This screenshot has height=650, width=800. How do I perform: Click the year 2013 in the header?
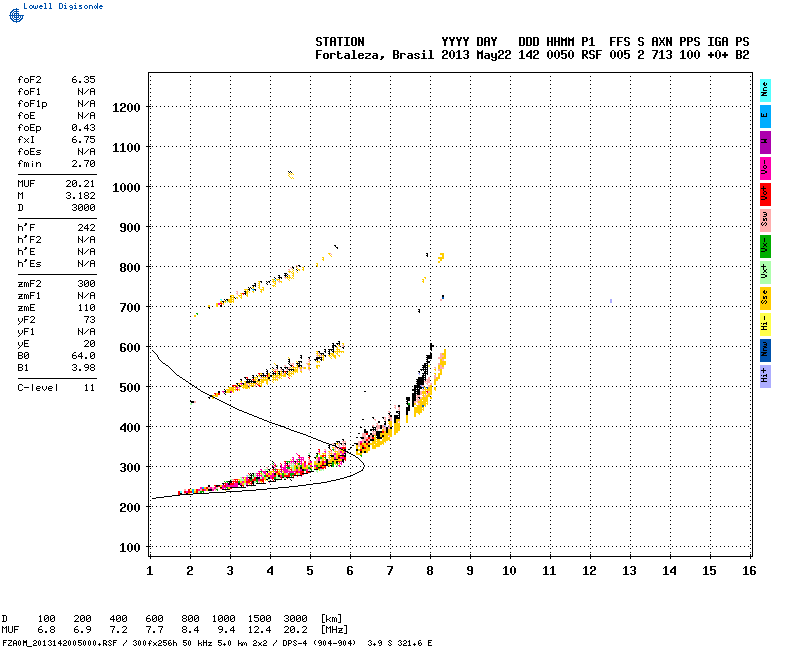coord(455,55)
